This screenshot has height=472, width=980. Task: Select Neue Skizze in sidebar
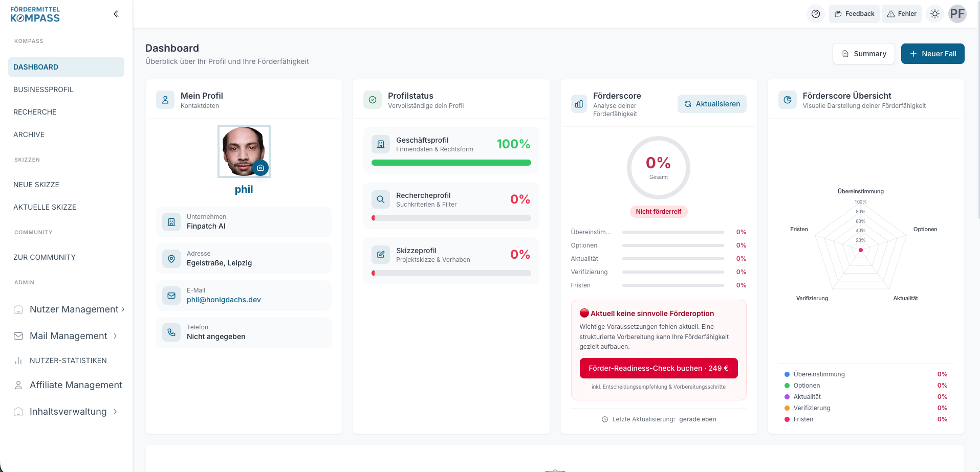pos(66,185)
